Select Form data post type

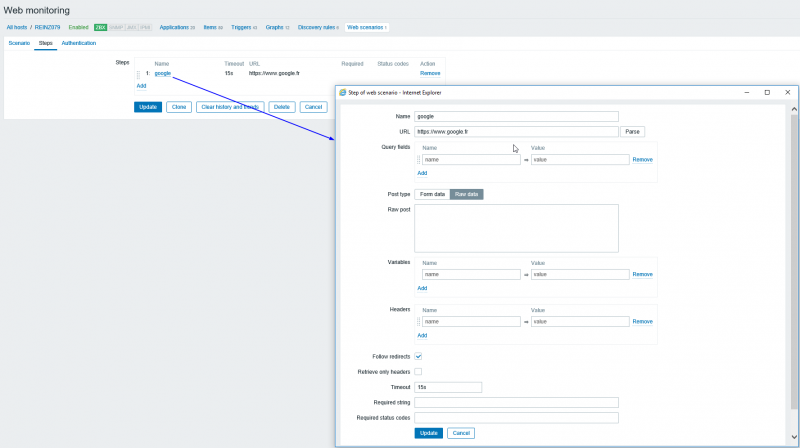[x=432, y=194]
